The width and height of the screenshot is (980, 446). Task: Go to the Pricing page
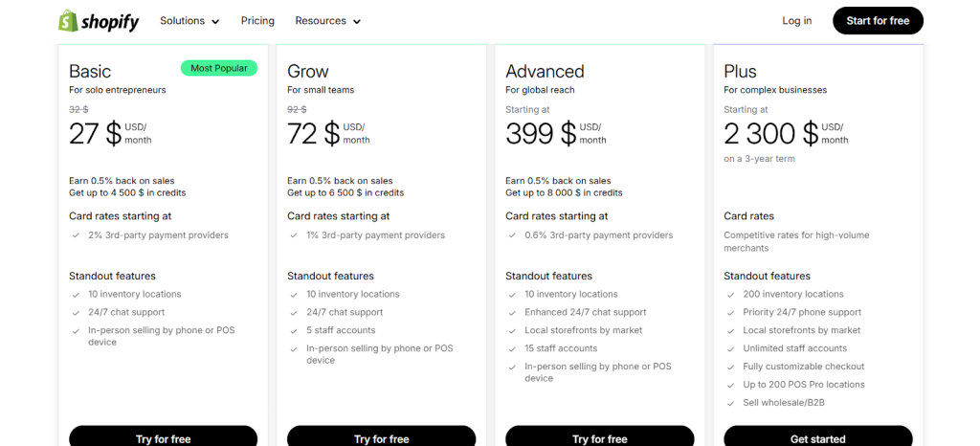[x=257, y=21]
